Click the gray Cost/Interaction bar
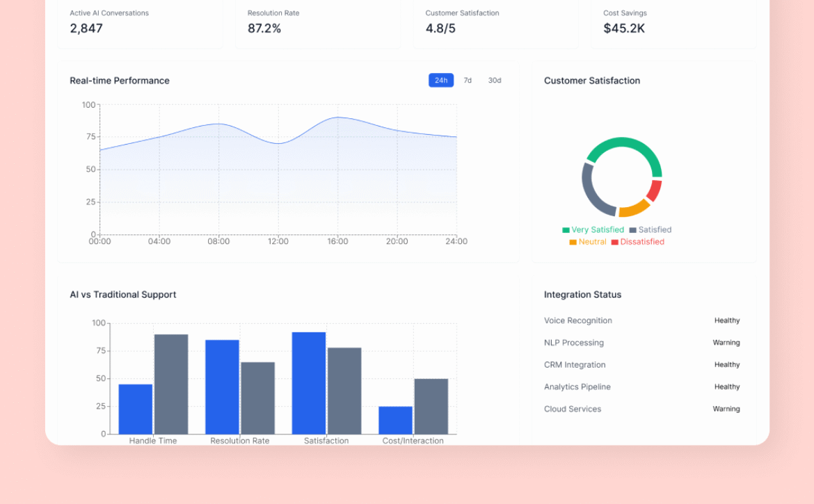 [431, 406]
